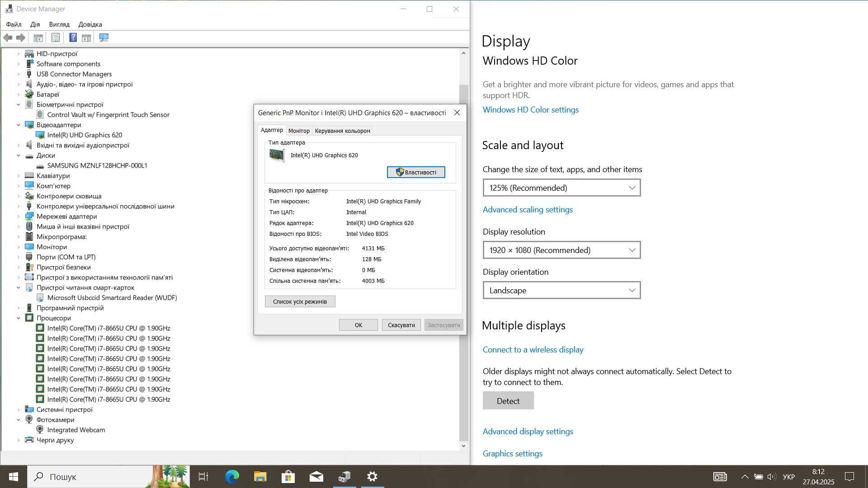Toggle the console tree pane toolbar icon

38,38
